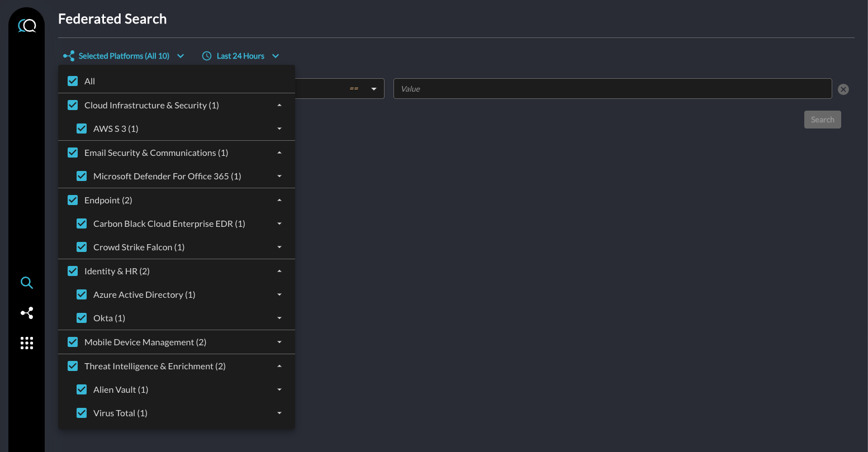The height and width of the screenshot is (452, 868).
Task: Expand the Virus Total row arrow
Action: coord(279,413)
